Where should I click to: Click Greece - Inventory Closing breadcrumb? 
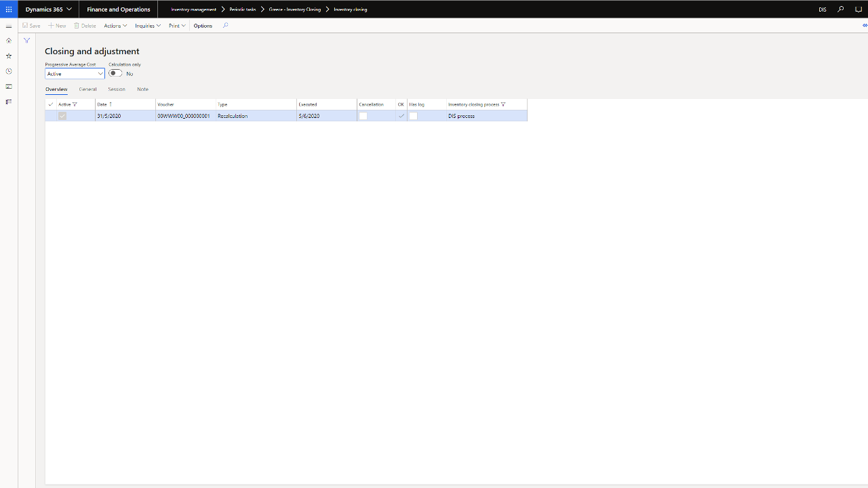[295, 9]
